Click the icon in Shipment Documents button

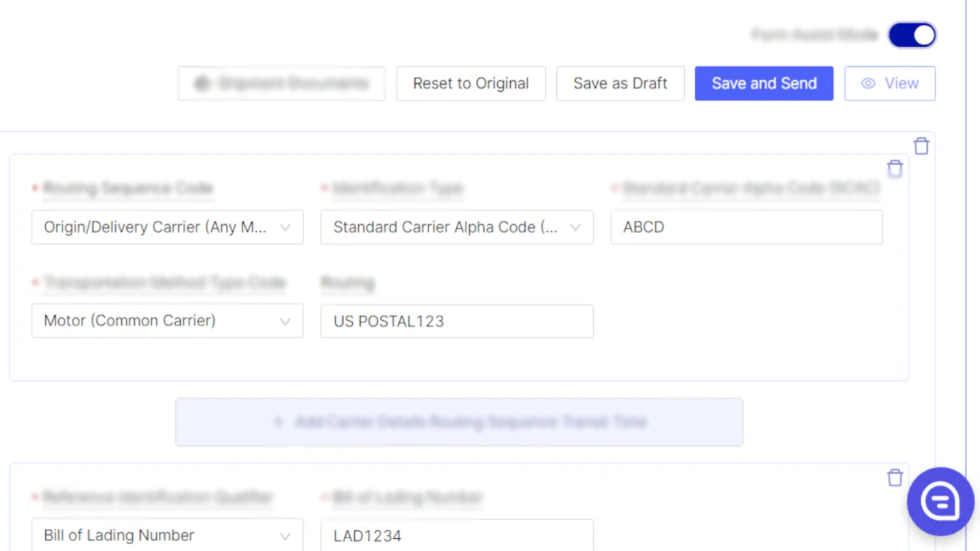click(x=202, y=83)
